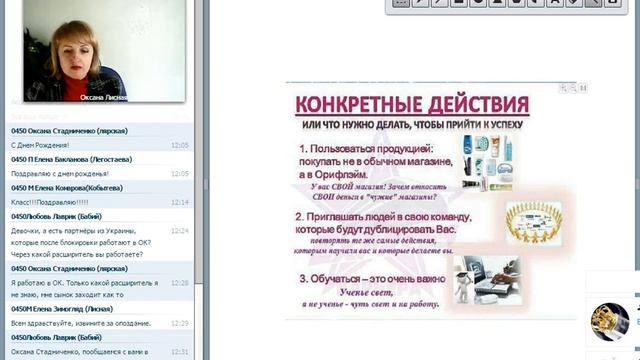Open the gold rings product thumbnail

[x=610, y=322]
